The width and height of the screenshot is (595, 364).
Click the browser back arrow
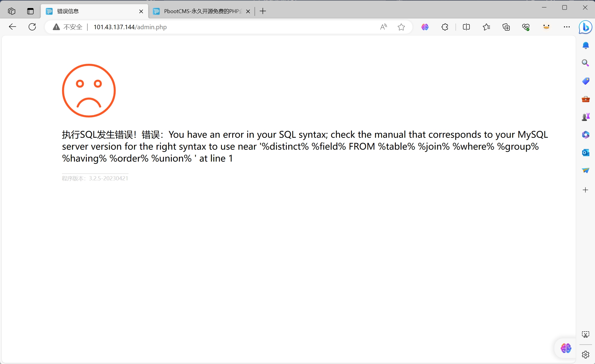tap(13, 27)
